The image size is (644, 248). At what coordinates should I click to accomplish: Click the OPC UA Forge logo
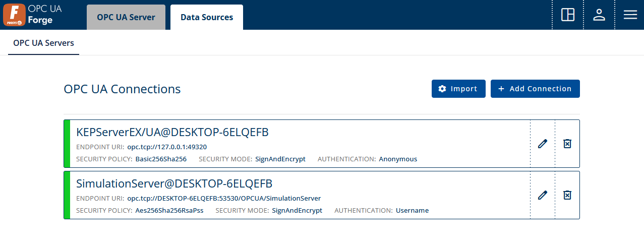(32, 15)
